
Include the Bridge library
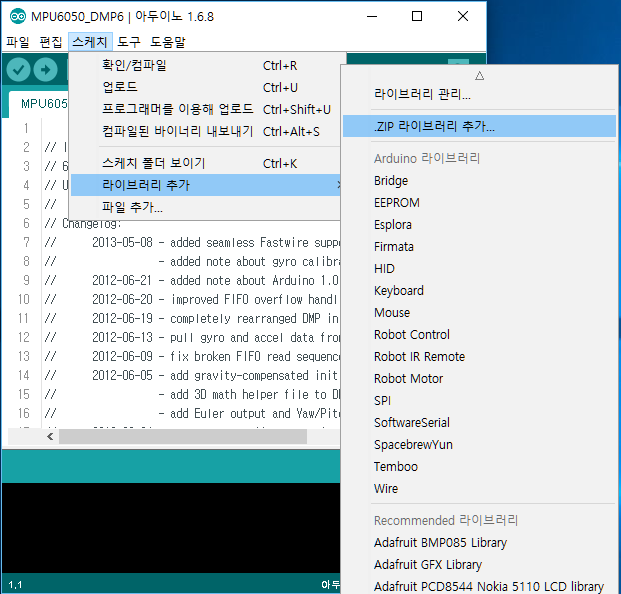[x=479, y=181]
